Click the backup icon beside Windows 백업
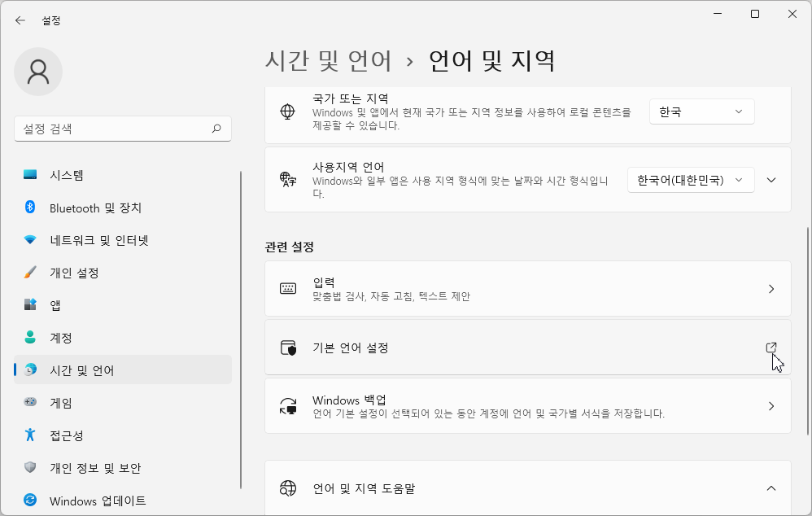812x516 pixels. point(288,406)
